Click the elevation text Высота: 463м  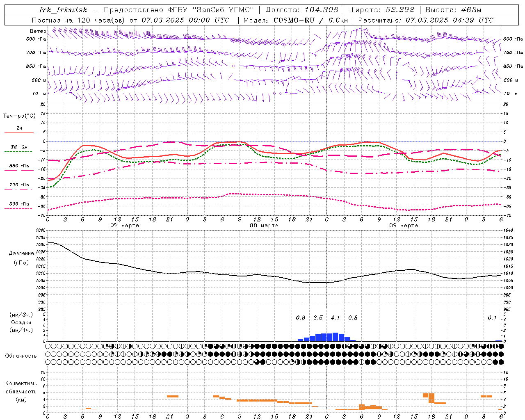453,10
